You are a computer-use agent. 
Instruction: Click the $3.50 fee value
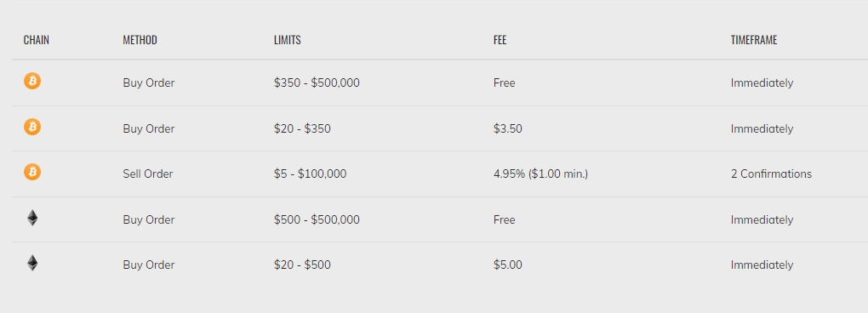tap(508, 128)
